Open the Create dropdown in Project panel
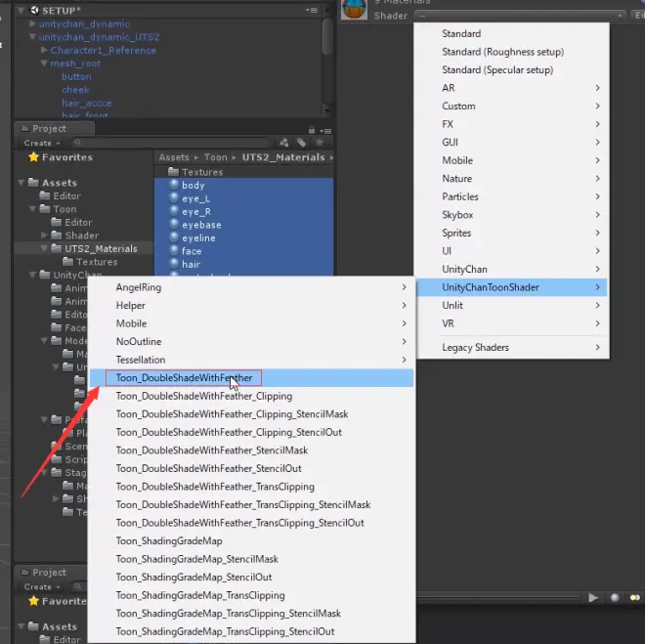Viewport: 645px width, 644px height. click(x=42, y=143)
